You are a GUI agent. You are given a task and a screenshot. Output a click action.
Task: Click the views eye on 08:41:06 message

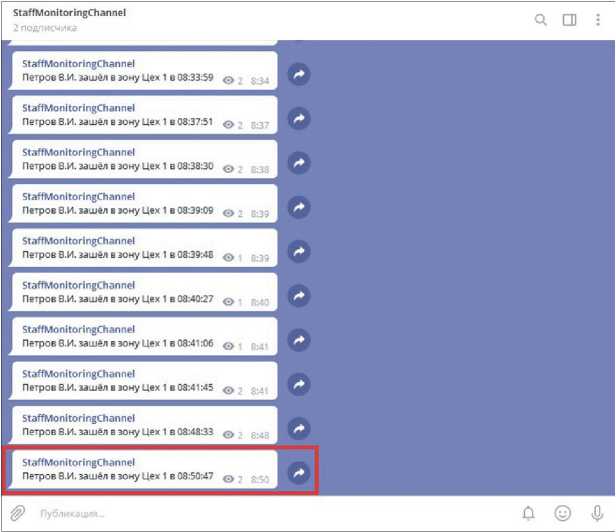coord(228,346)
